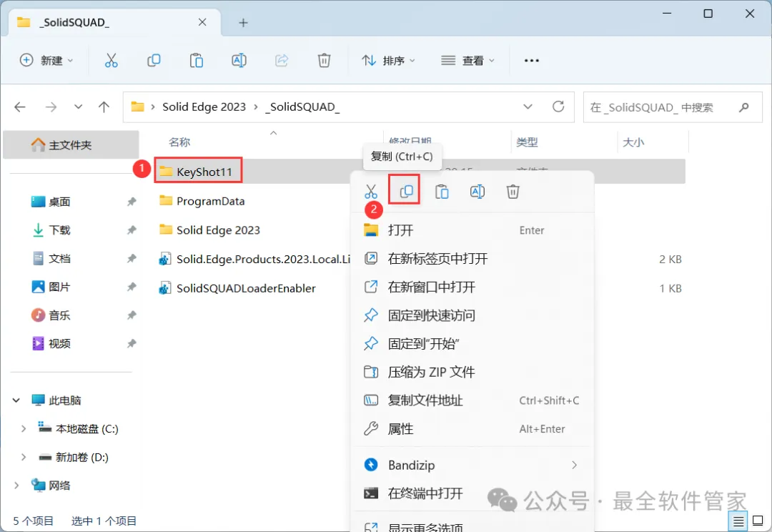Screen dimensions: 772x532
Task: Sort by the 类型 column header
Action: (527, 142)
